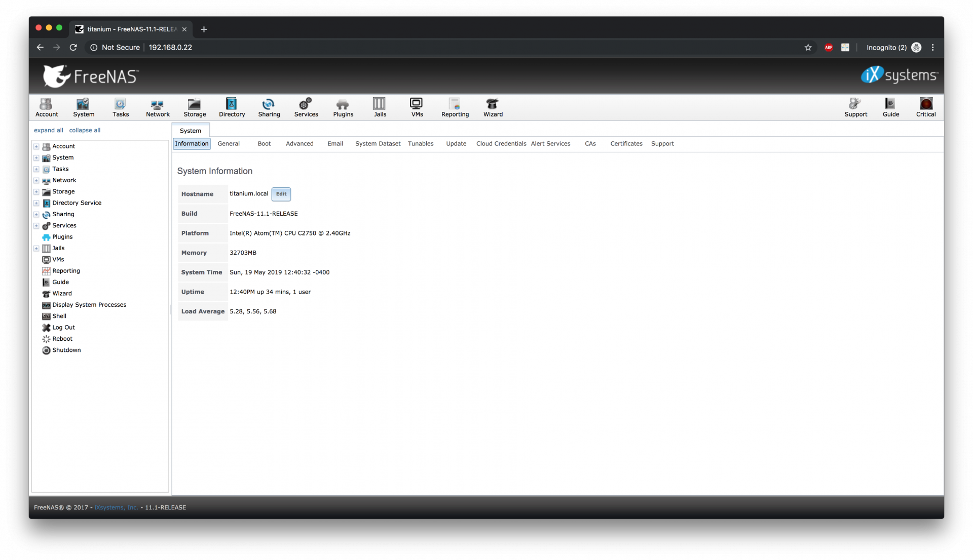Switch to the Tunables tab
The image size is (973, 560).
pos(421,144)
